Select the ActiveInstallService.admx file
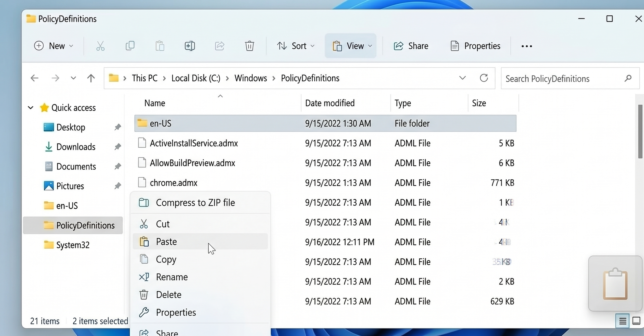 325,143
